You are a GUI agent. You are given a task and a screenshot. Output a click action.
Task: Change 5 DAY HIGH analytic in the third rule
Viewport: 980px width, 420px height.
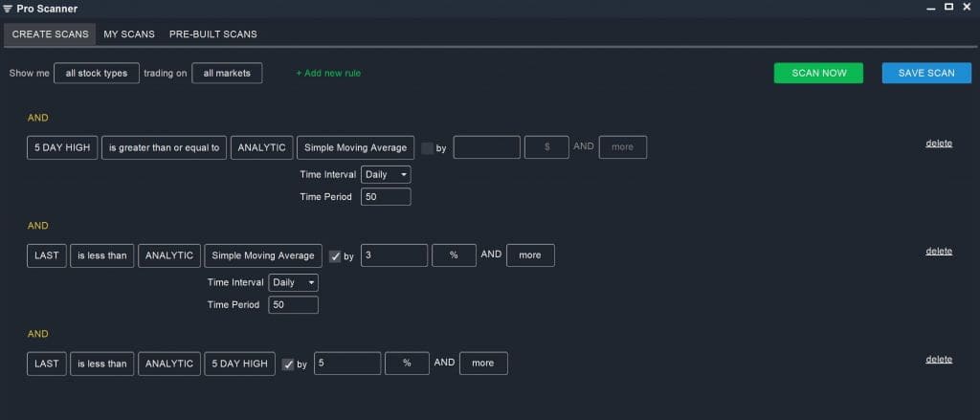pos(240,364)
